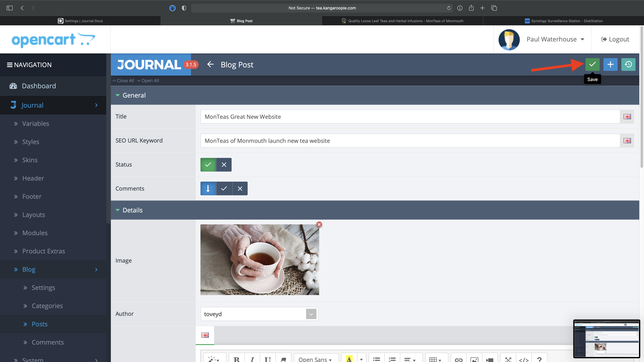Click into the SEO URL Keyword field
Image resolution: width=644 pixels, height=362 pixels.
410,141
